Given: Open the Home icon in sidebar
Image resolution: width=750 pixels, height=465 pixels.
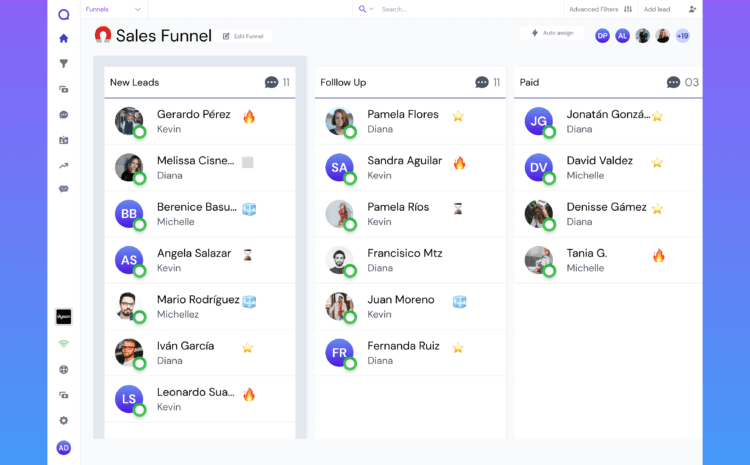Looking at the screenshot, I should point(64,38).
